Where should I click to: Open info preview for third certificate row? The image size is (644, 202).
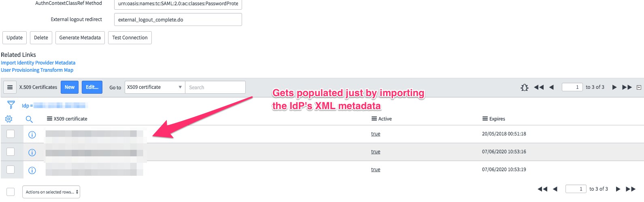[32, 170]
